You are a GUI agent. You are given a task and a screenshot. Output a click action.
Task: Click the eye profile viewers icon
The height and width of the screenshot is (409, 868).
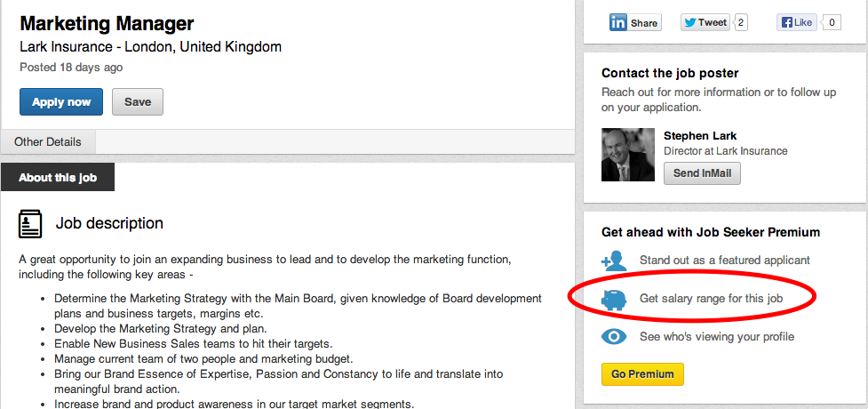click(614, 337)
